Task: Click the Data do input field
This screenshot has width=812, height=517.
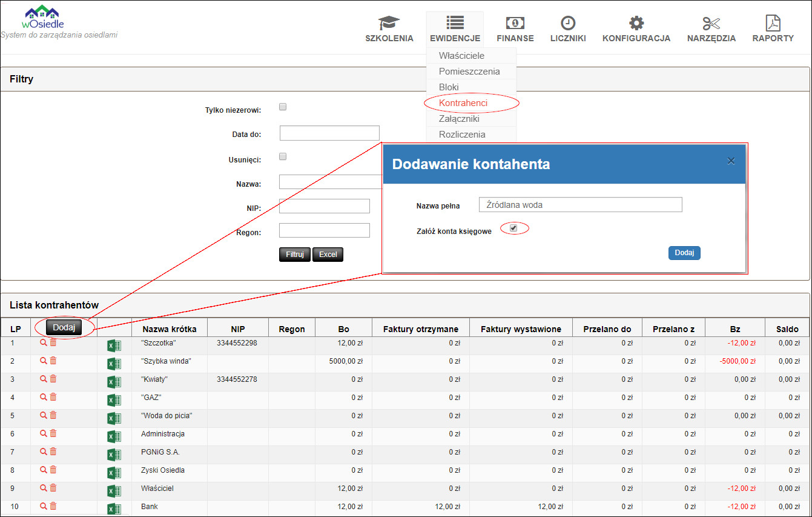Action: pos(329,133)
